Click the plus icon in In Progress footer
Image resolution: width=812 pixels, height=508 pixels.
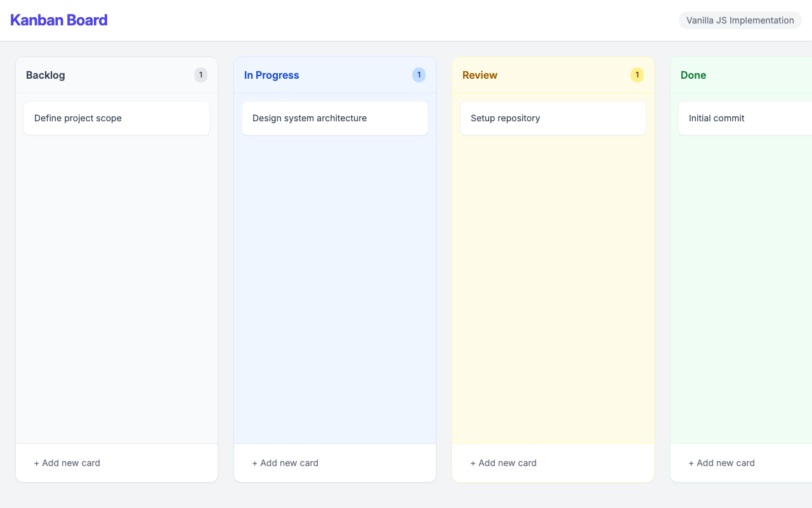pyautogui.click(x=254, y=463)
